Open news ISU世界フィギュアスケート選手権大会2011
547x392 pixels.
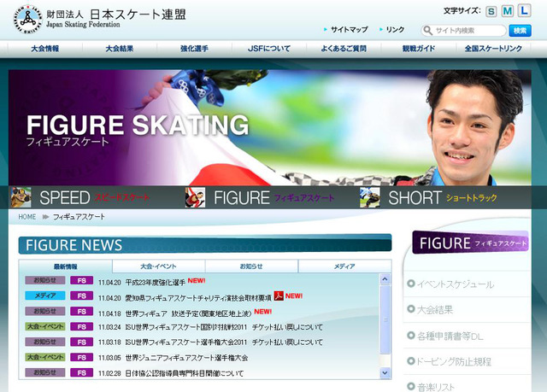[224, 342]
